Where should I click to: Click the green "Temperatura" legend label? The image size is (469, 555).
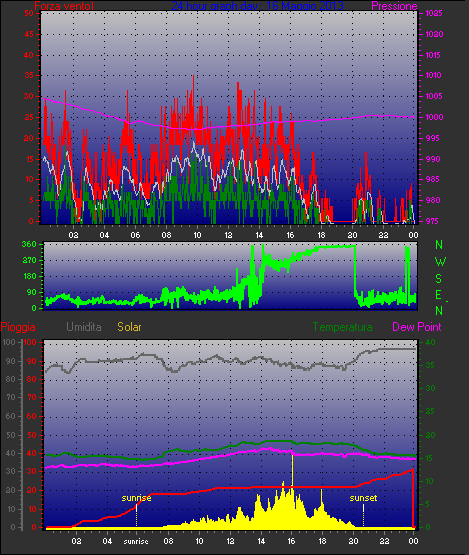pyautogui.click(x=342, y=327)
